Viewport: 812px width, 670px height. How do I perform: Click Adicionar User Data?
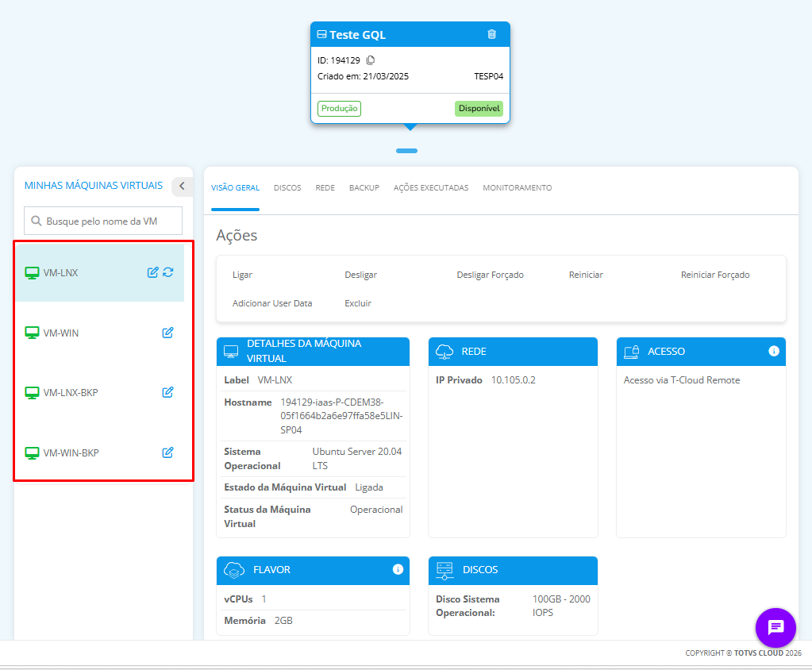tap(272, 303)
